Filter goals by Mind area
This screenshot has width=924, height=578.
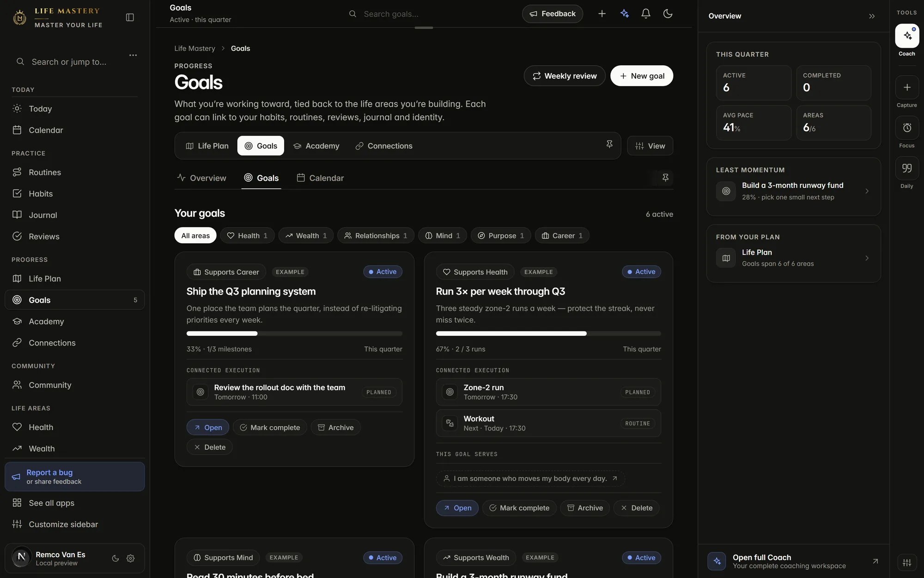click(443, 235)
